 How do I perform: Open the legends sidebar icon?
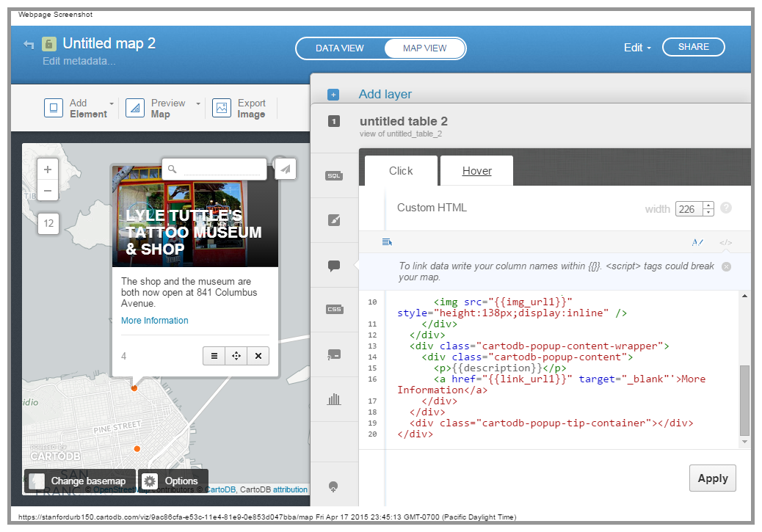coord(334,354)
